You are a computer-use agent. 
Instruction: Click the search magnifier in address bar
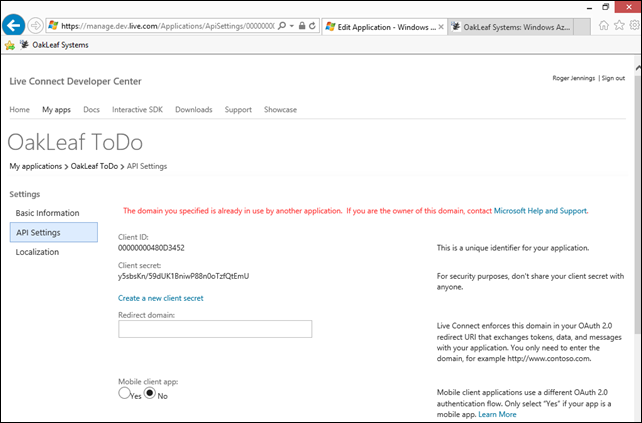(282, 26)
